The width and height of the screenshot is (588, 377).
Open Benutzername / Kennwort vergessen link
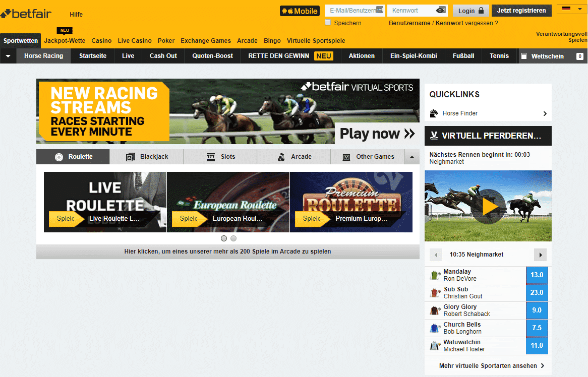point(443,23)
